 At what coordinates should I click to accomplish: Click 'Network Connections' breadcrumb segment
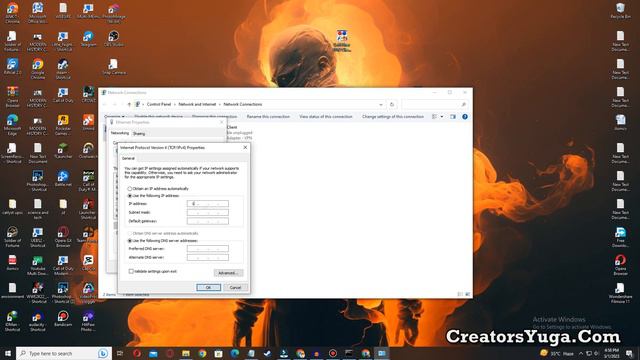coord(243,104)
